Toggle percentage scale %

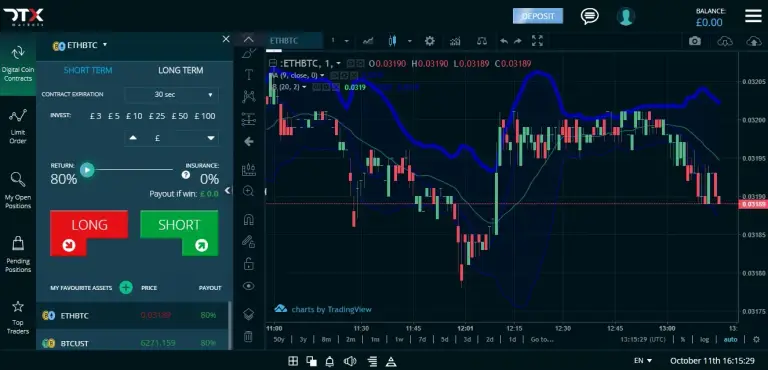click(x=683, y=340)
